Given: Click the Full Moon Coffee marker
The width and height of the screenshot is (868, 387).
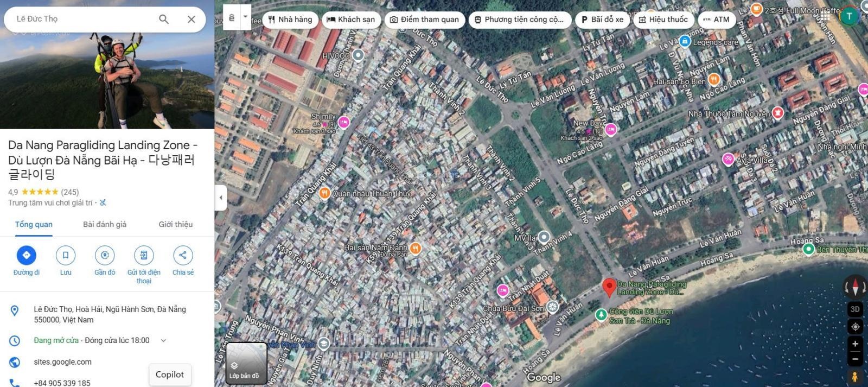Looking at the screenshot, I should tap(757, 9).
